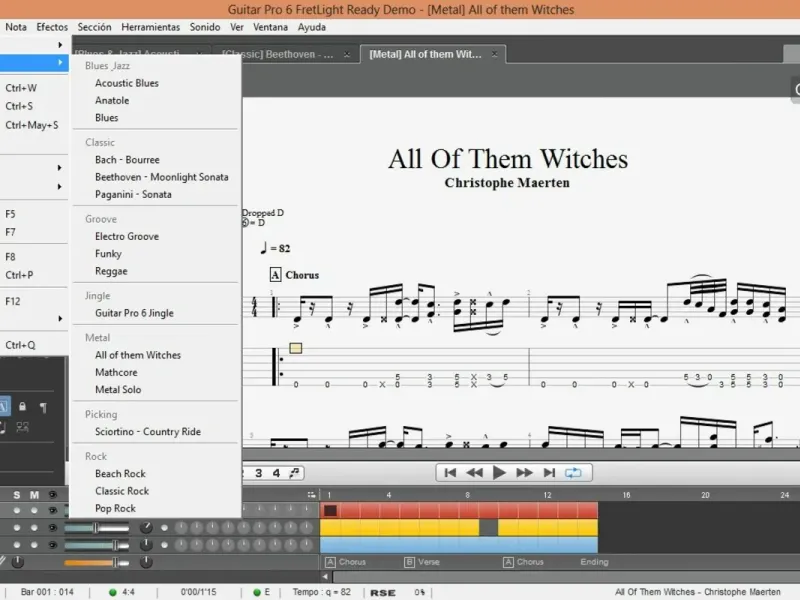Viewport: 800px width, 600px height.
Task: Expand the highlighted submenu arrow in left menu
Action: (x=60, y=62)
